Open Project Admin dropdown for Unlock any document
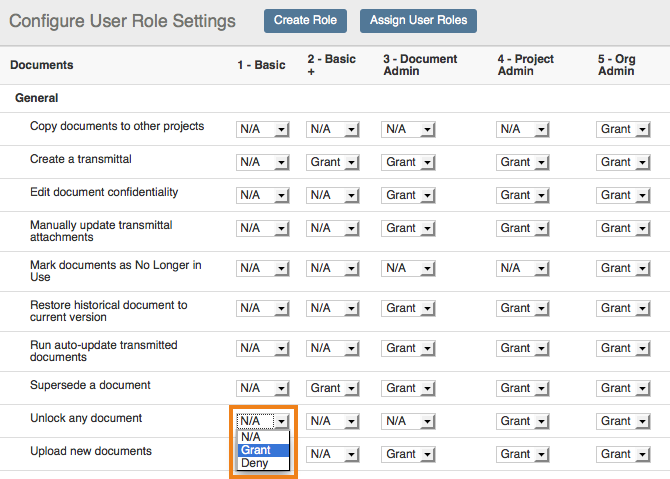Screen dimensions: 670x479 522,421
